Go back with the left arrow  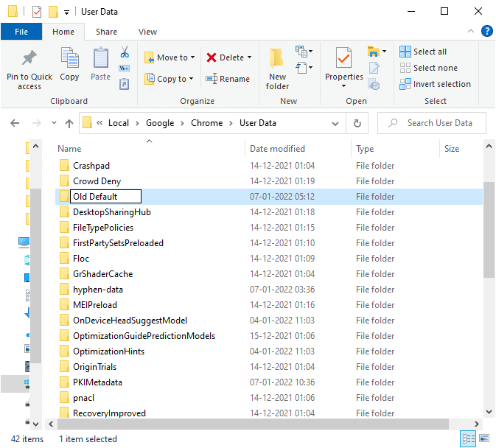point(15,123)
